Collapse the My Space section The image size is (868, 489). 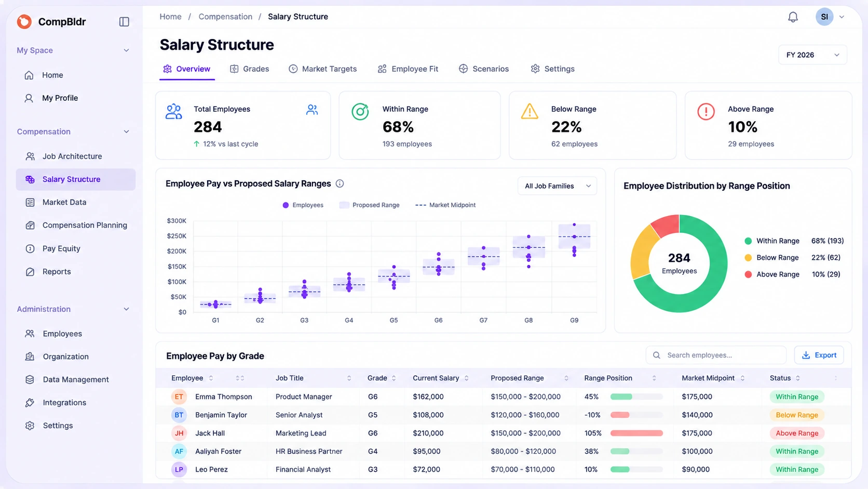pos(126,50)
